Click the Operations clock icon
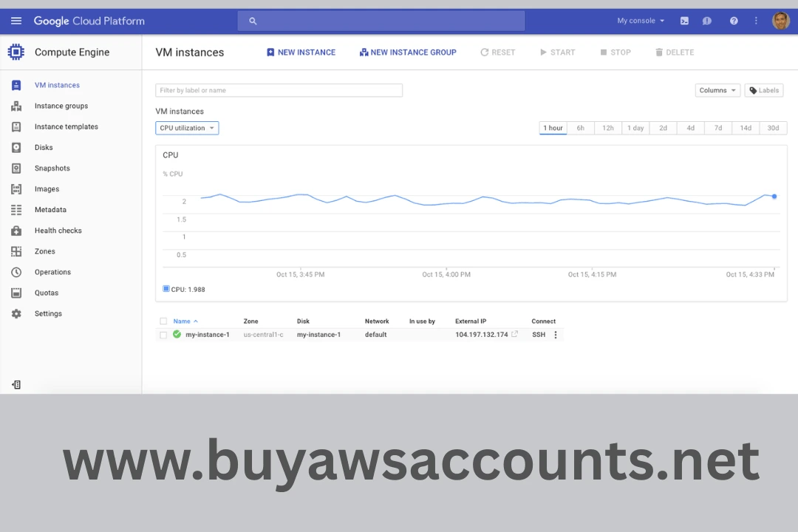Viewport: 798px width, 532px height. tap(16, 272)
